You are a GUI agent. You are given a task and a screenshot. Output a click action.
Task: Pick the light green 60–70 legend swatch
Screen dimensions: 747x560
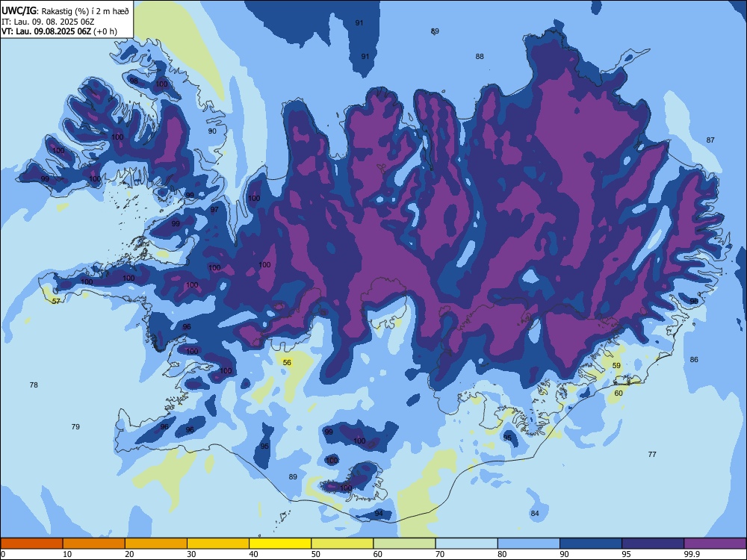click(x=404, y=544)
